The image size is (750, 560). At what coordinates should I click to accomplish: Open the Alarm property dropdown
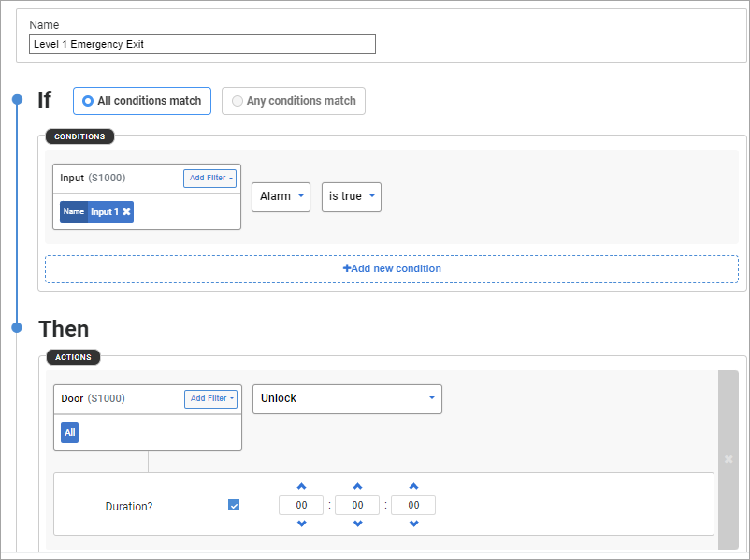click(281, 197)
